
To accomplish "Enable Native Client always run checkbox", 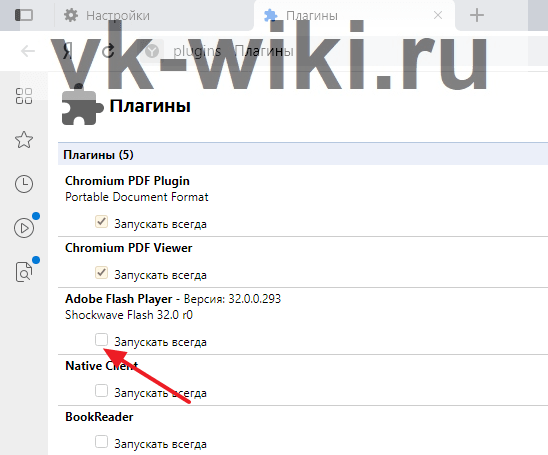I will pyautogui.click(x=101, y=390).
